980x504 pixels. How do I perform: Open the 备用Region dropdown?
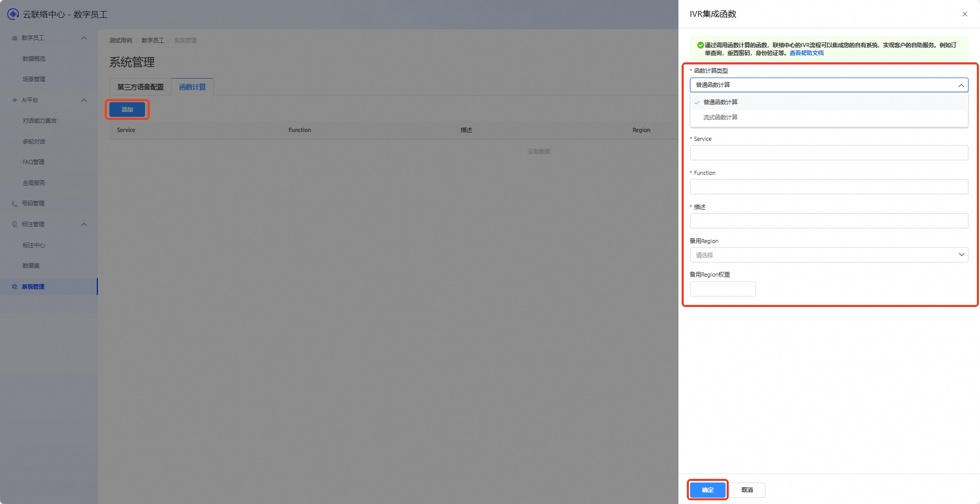829,255
